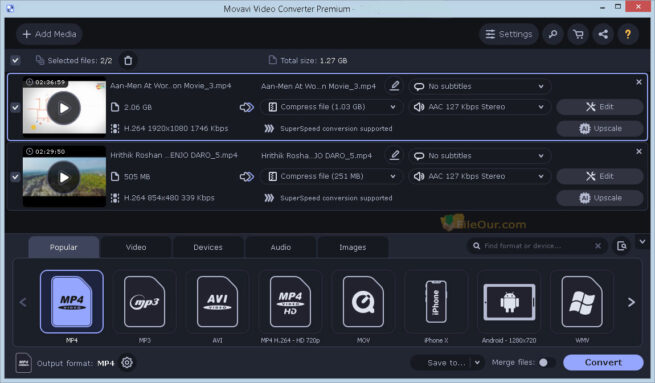Show next format presets with right arrow
The width and height of the screenshot is (655, 383).
tap(631, 302)
